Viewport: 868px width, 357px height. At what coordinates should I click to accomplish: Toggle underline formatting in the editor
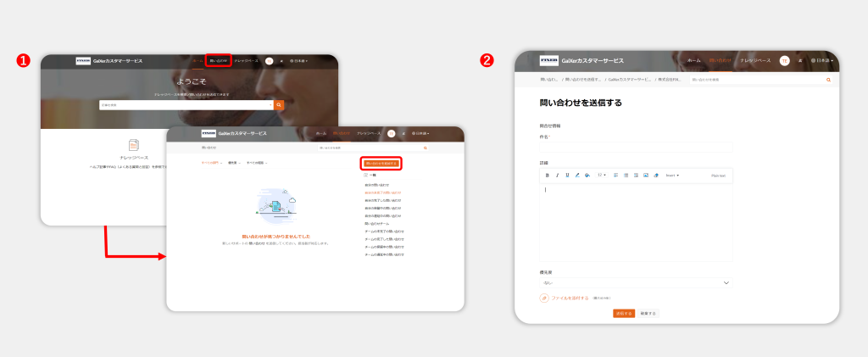566,176
